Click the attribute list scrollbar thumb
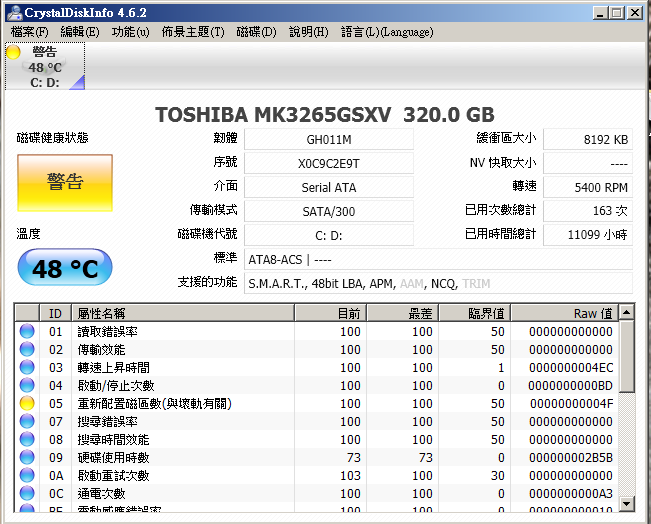This screenshot has height=524, width=651. coord(627,355)
